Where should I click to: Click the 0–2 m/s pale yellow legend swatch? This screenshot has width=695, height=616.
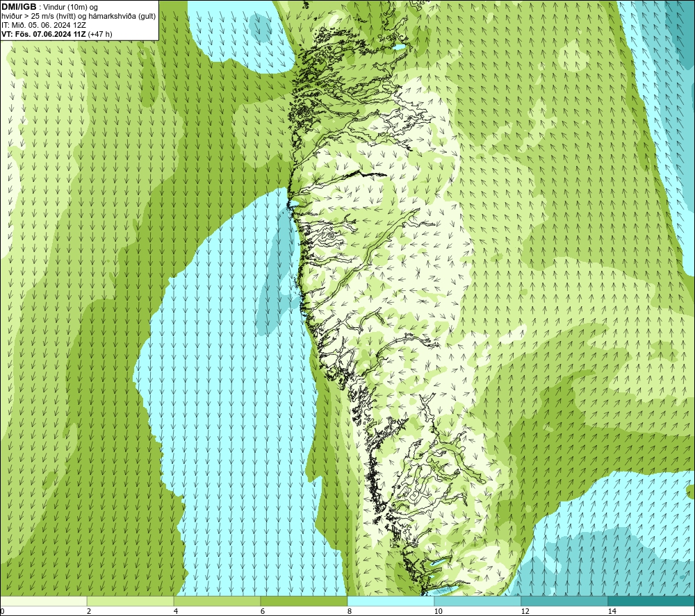43,601
